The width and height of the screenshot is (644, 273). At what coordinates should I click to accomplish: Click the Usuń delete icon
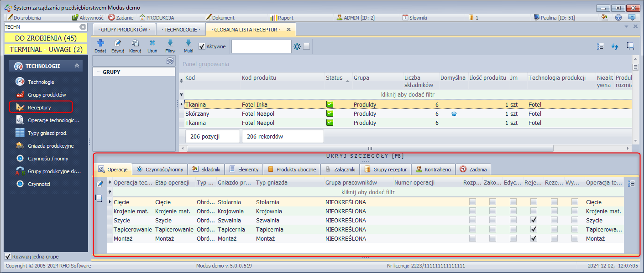[152, 44]
